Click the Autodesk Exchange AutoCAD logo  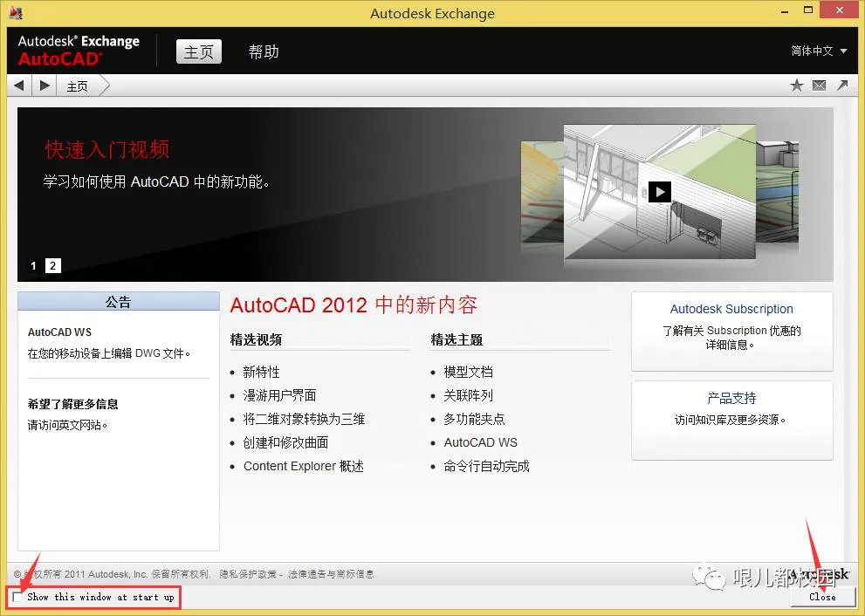click(79, 51)
